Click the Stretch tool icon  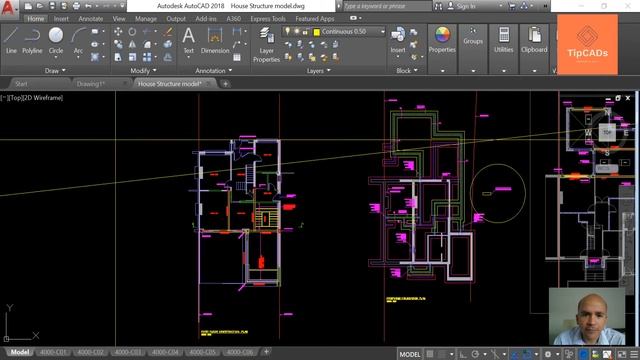pos(118,57)
